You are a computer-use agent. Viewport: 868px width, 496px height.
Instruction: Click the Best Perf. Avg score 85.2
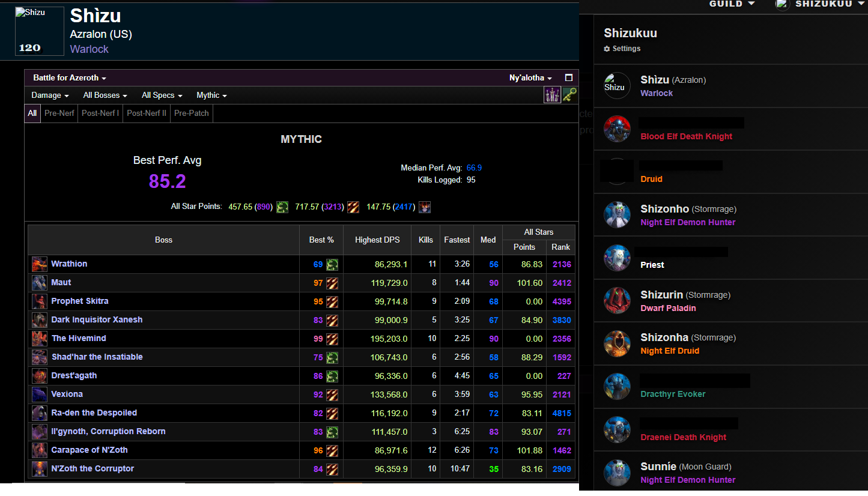click(x=167, y=181)
